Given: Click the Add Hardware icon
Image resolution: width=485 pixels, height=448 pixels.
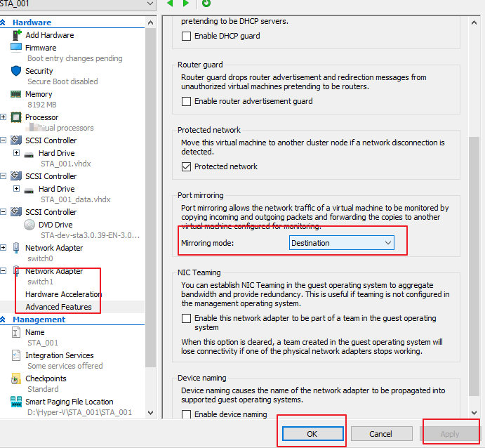Looking at the screenshot, I should (17, 35).
